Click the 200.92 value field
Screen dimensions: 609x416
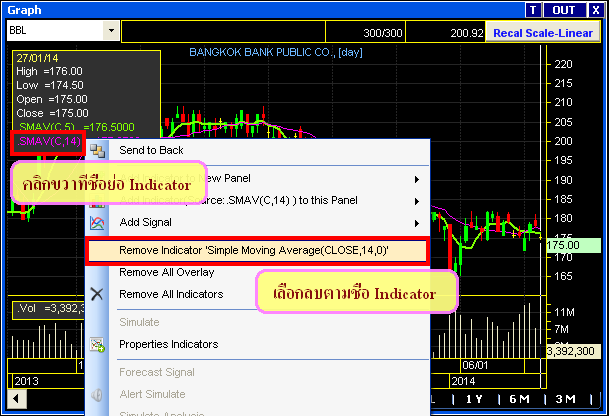coord(445,32)
